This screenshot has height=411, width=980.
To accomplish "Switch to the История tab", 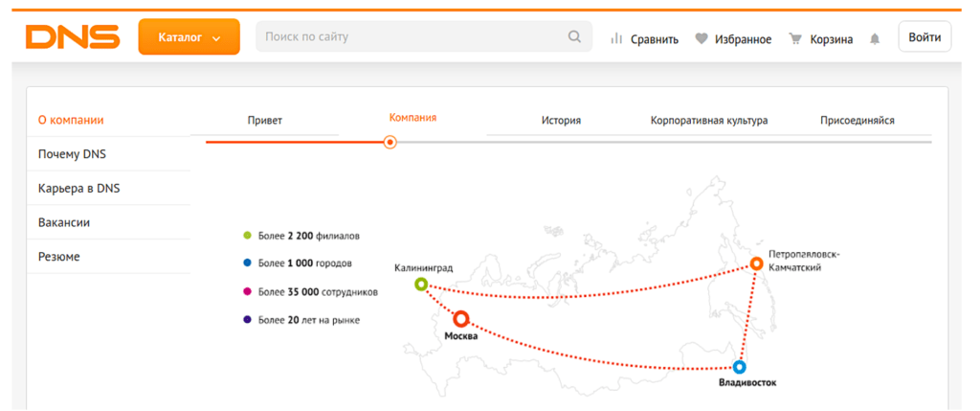I will click(x=561, y=121).
